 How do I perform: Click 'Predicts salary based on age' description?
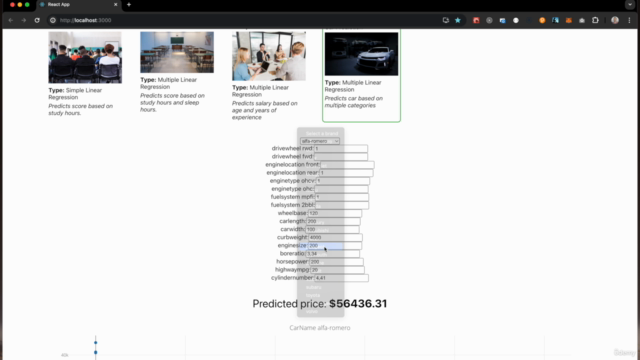coord(264,110)
